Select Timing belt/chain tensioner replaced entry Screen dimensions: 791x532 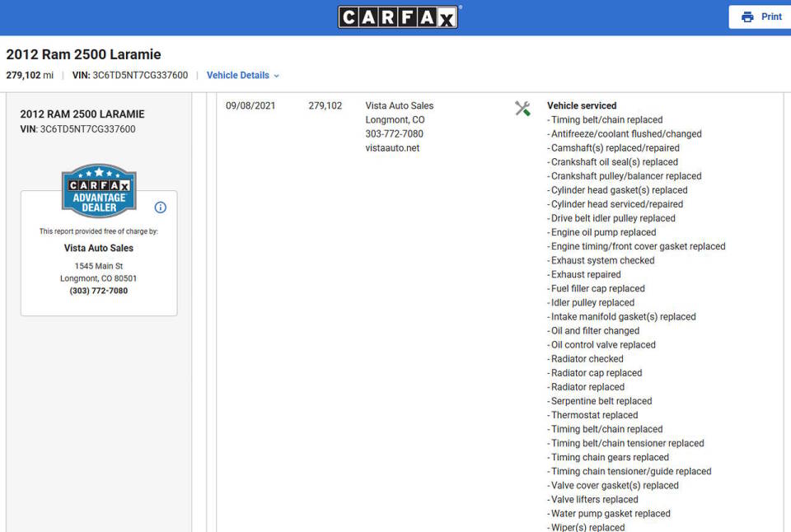point(625,443)
